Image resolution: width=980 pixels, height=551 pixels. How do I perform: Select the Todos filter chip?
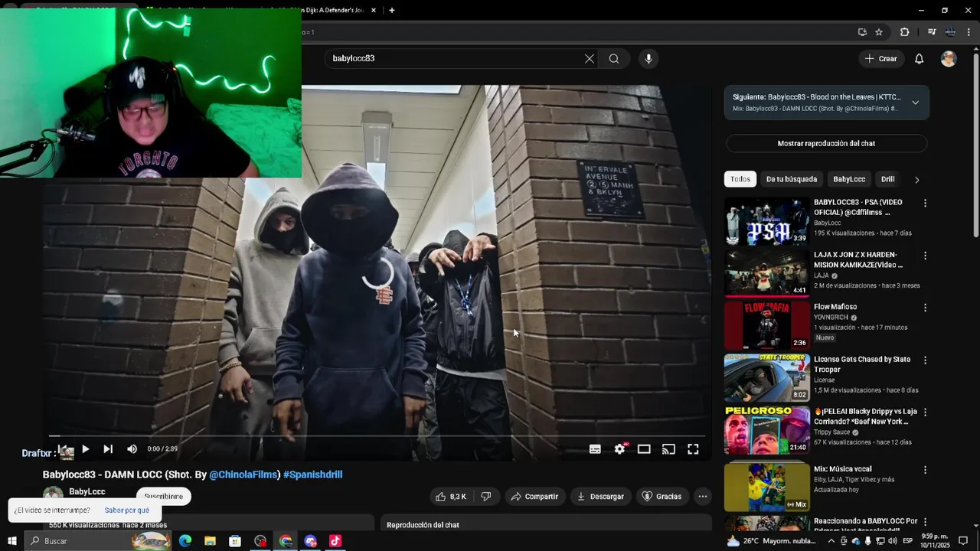click(x=740, y=179)
